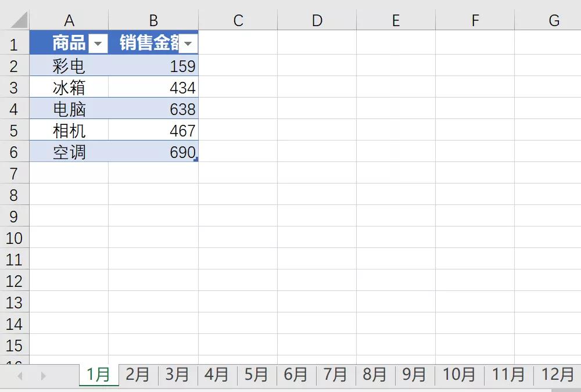Select row 14 header
Screen dimensions: 581x392
pos(14,324)
